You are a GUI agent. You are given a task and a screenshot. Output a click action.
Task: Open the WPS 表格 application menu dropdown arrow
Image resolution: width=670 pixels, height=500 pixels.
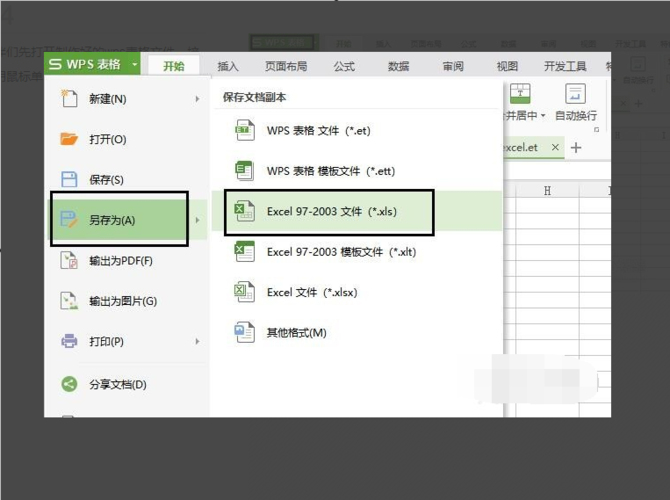pos(135,65)
